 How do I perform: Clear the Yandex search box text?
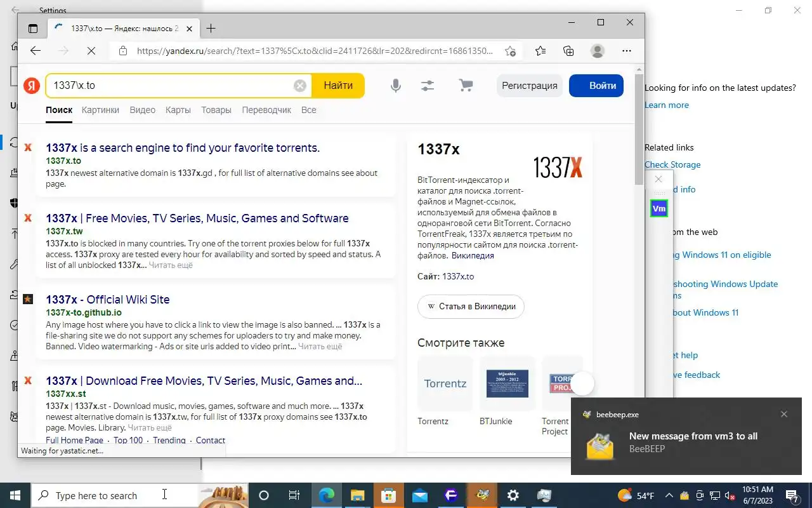tap(300, 86)
